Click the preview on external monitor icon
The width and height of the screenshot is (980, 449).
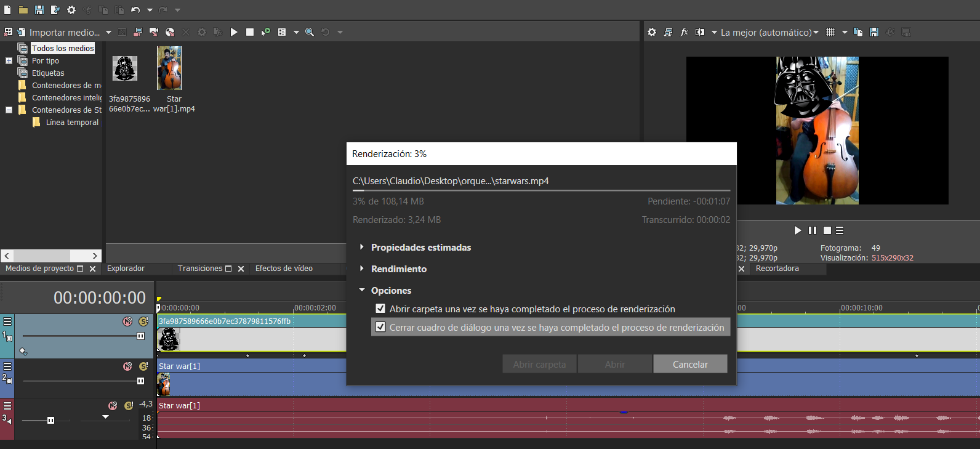pyautogui.click(x=668, y=32)
